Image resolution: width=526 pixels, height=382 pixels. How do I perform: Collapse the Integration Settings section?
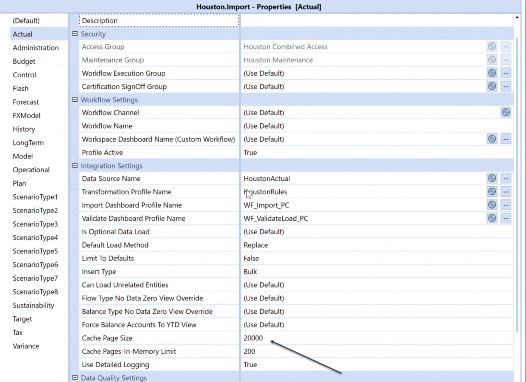click(x=75, y=166)
